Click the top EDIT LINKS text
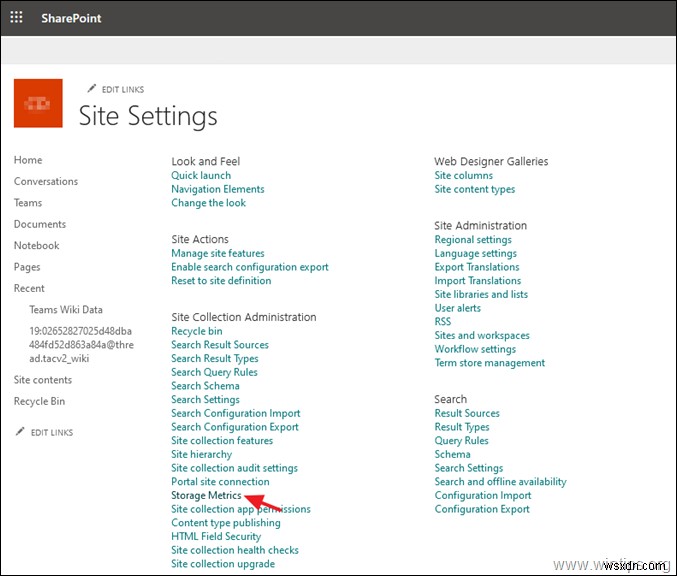 tap(123, 89)
